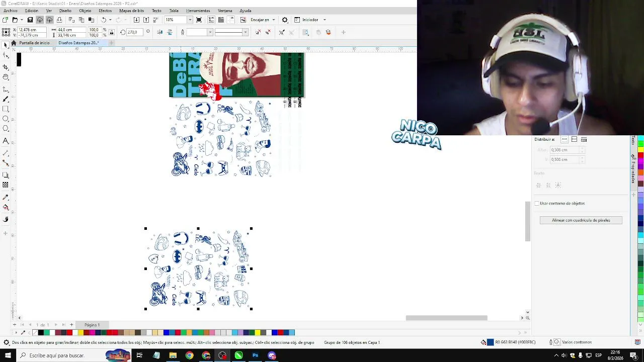Select the Freehand curve tool

pyautogui.click(x=6, y=89)
